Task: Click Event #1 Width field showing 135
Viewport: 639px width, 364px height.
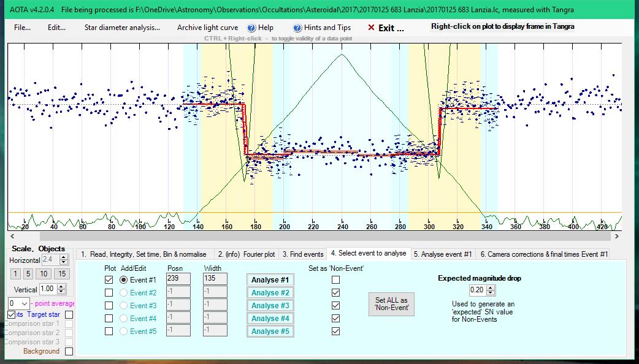Action: click(215, 279)
